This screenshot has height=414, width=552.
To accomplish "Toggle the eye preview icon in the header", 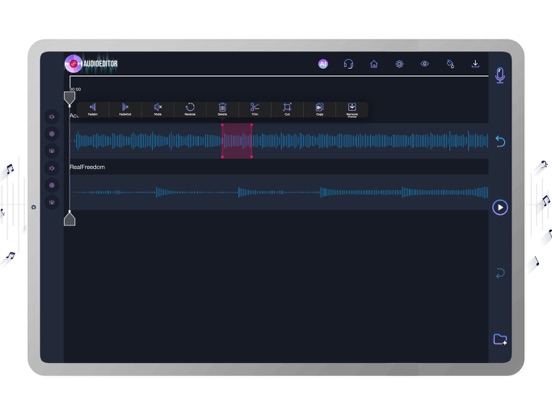I will point(425,64).
